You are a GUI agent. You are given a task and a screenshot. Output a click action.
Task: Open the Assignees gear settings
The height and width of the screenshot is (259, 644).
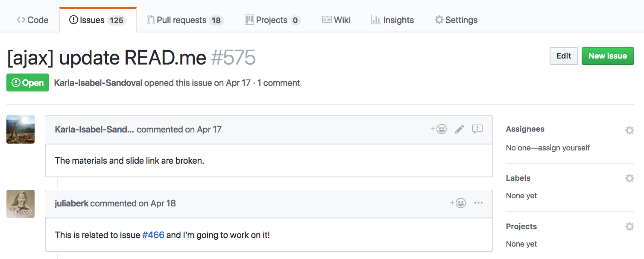pos(629,130)
